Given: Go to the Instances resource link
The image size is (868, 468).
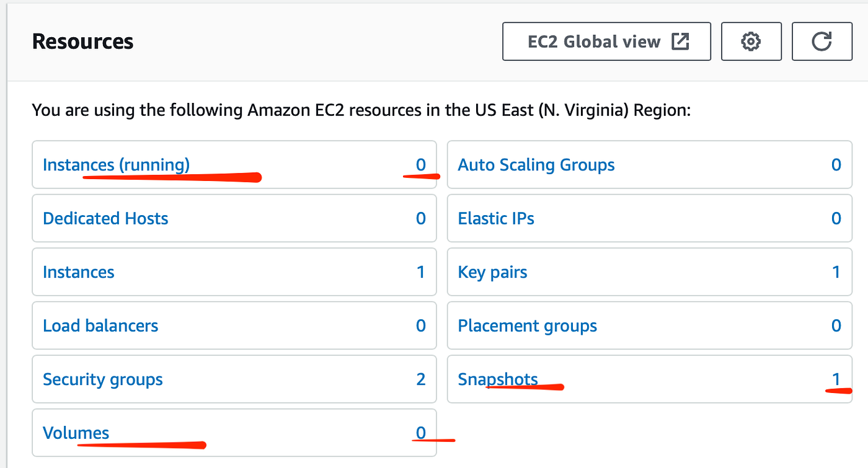Looking at the screenshot, I should coord(79,272).
